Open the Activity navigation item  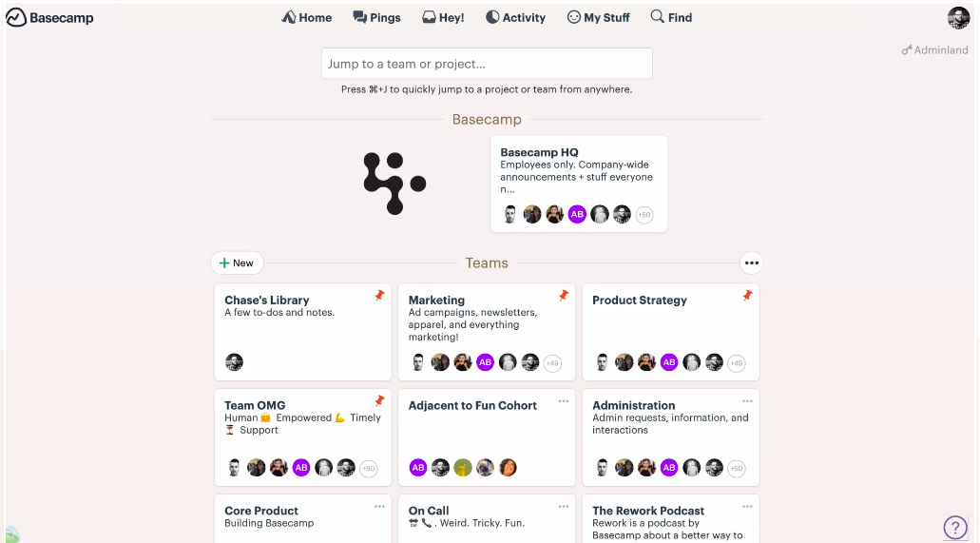(x=515, y=17)
